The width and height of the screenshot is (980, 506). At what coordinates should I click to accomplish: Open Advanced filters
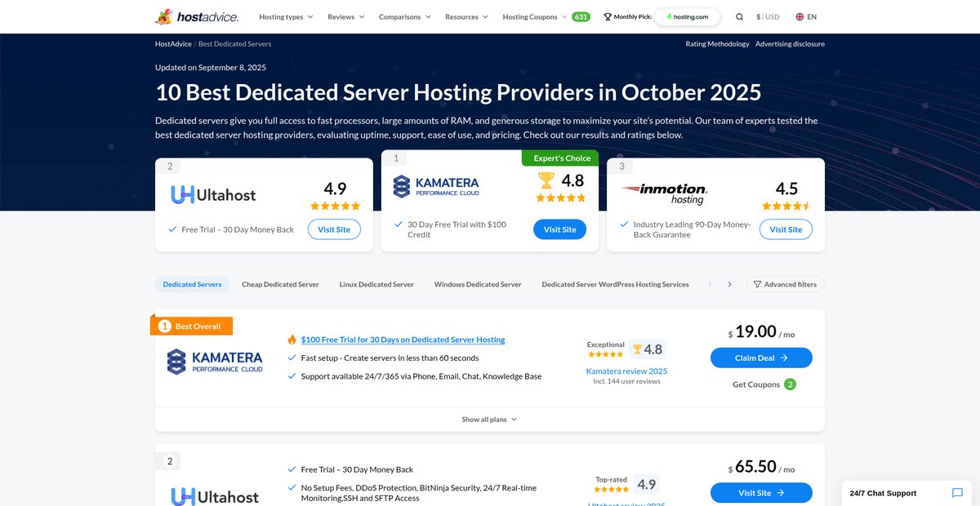pos(786,284)
